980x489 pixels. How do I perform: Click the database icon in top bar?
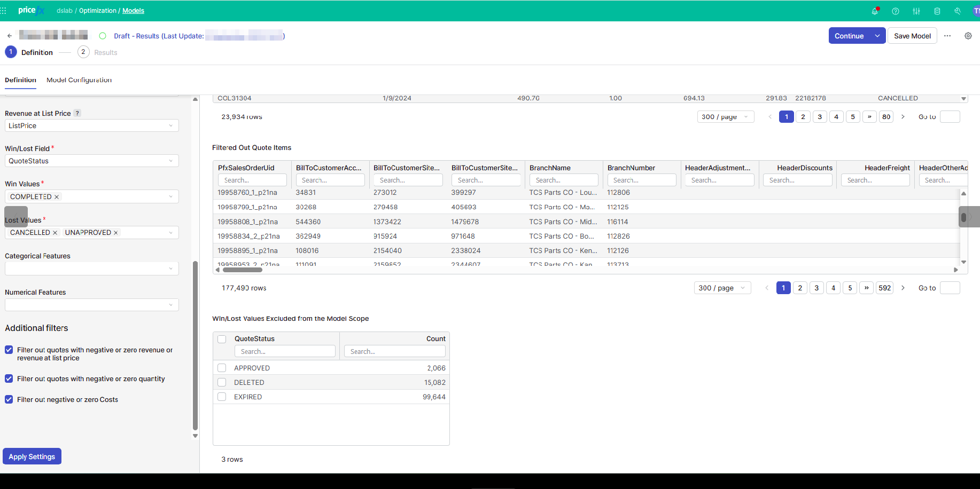937,11
